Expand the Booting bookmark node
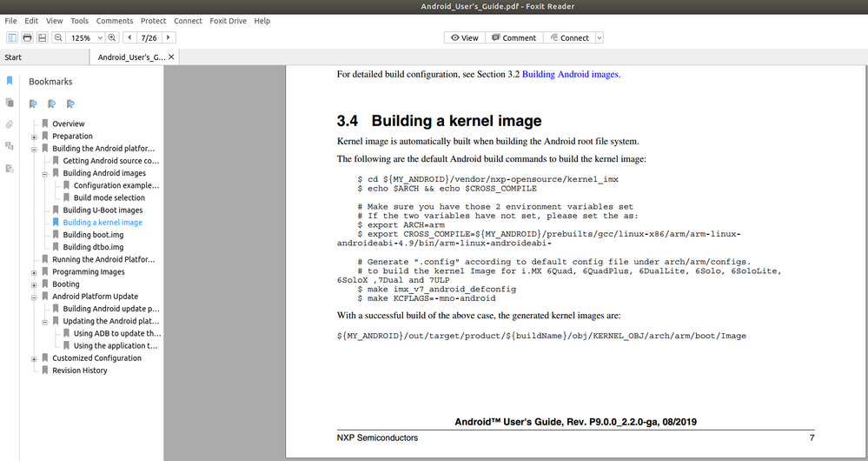 click(x=35, y=284)
